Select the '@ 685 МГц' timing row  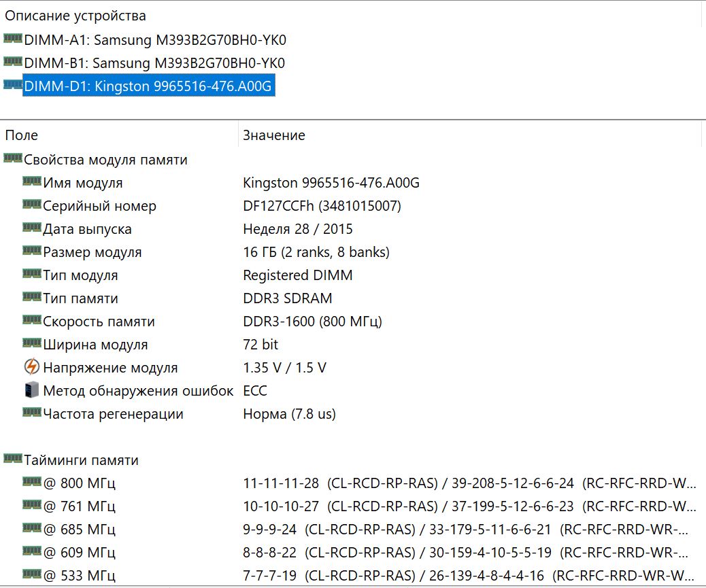coord(80,530)
